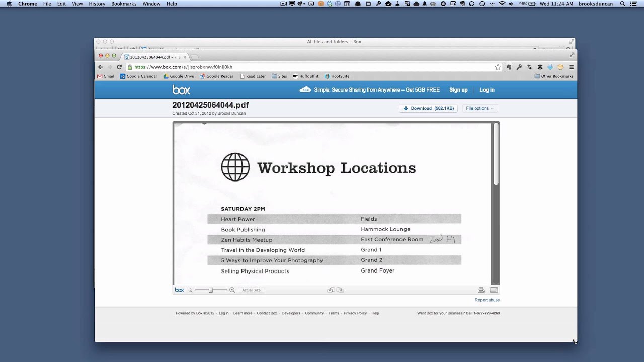644x362 pixels.
Task: Open the Gmail bookmark
Action: 106,76
